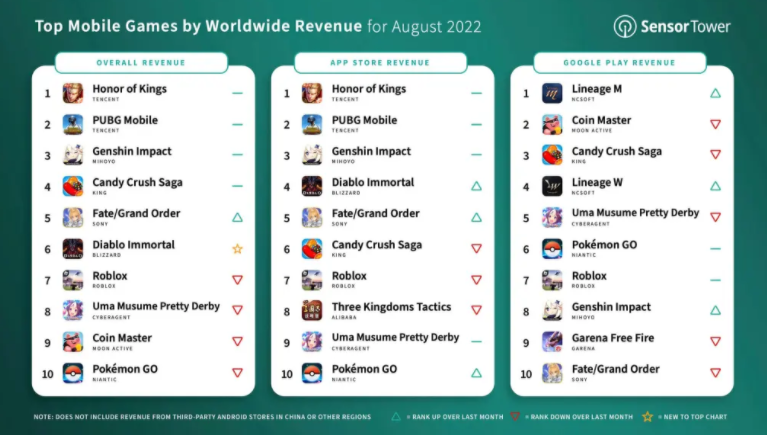Click 'Rank up over last month' legend text
This screenshot has height=435, width=767.
(x=457, y=417)
